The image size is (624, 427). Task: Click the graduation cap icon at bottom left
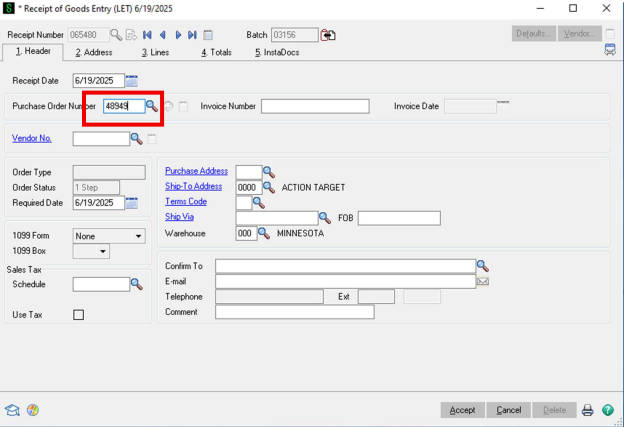[13, 410]
